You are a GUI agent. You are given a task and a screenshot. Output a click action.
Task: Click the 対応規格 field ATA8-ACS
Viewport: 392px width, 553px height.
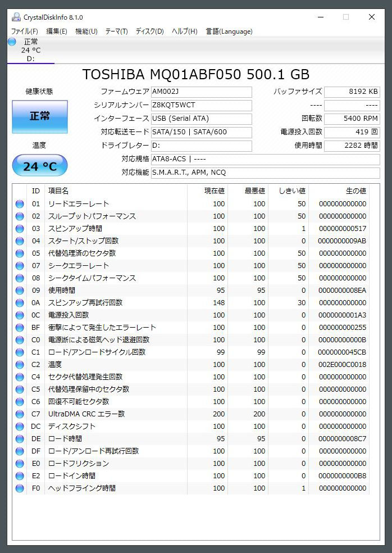pyautogui.click(x=266, y=159)
